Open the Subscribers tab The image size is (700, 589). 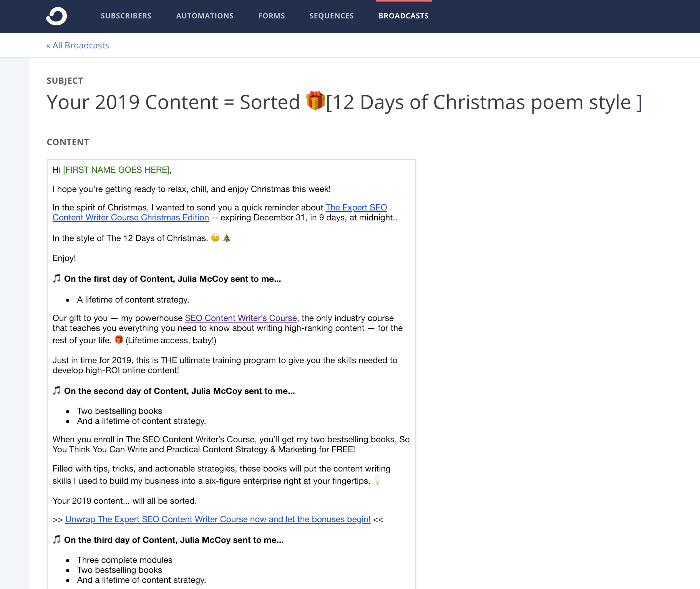click(126, 16)
